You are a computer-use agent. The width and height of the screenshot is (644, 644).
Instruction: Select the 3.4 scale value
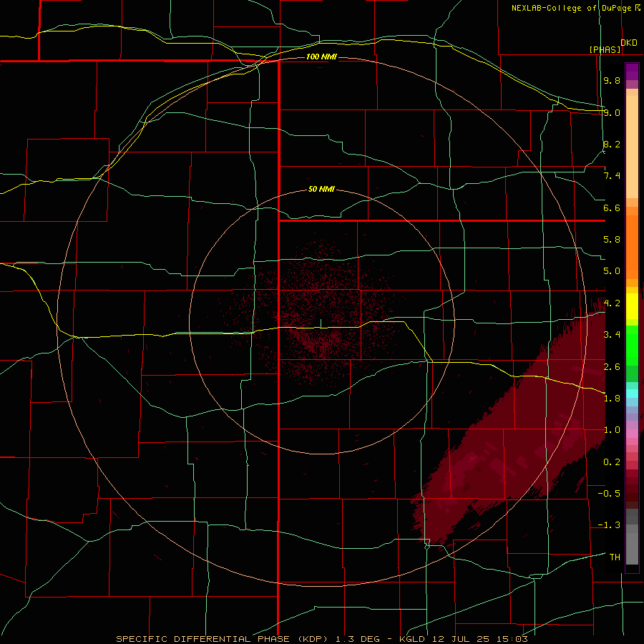coord(612,335)
